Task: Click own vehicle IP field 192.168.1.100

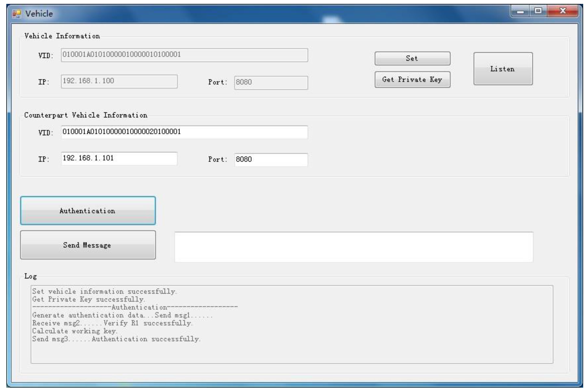Action: pyautogui.click(x=119, y=81)
